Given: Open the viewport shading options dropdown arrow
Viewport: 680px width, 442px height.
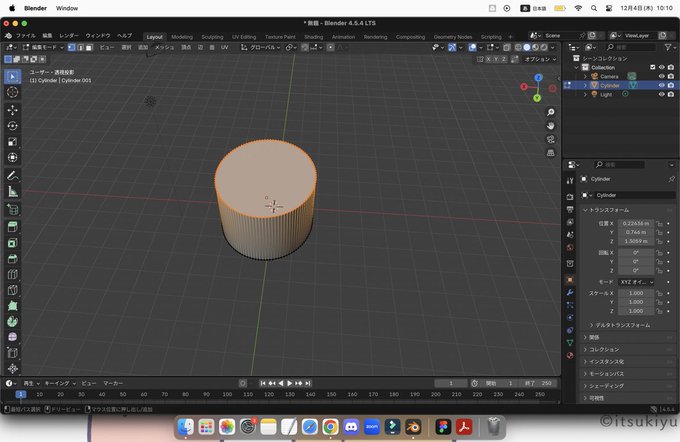Looking at the screenshot, I should click(552, 47).
